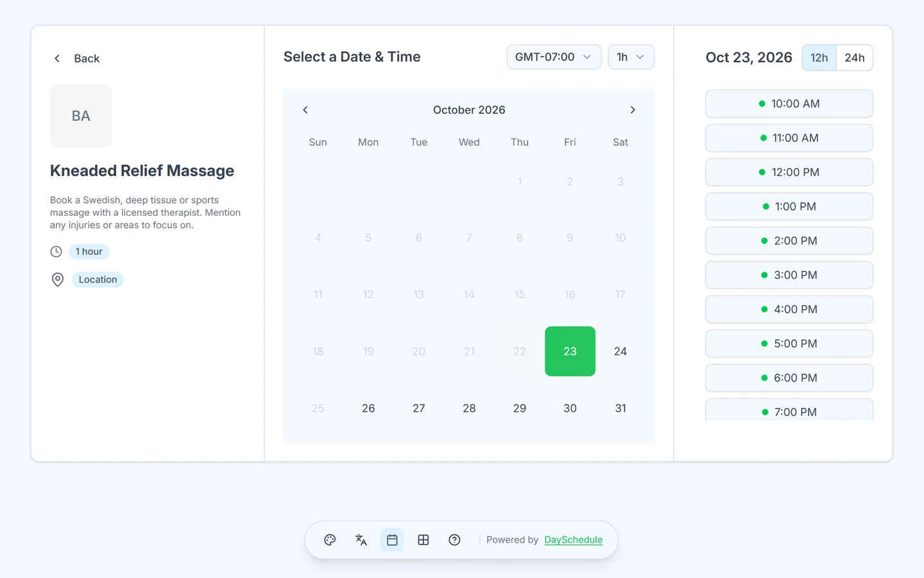Open the GMT-07:00 timezone dropdown
This screenshot has width=924, height=578.
(x=554, y=57)
